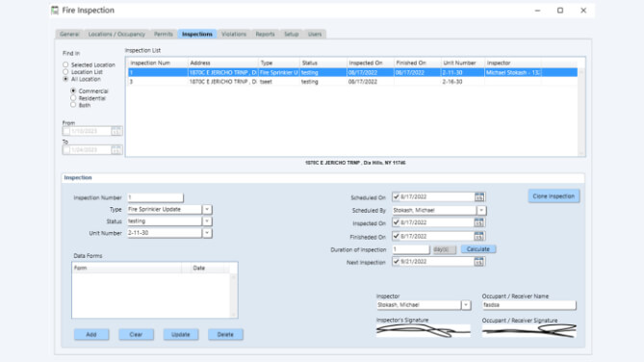Enable the To date checkbox
This screenshot has height=362, width=644.
click(66, 150)
